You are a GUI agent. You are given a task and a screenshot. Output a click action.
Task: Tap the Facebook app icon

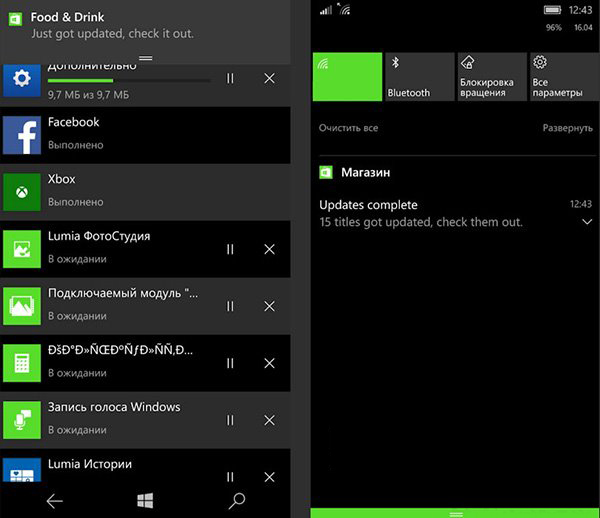22,134
